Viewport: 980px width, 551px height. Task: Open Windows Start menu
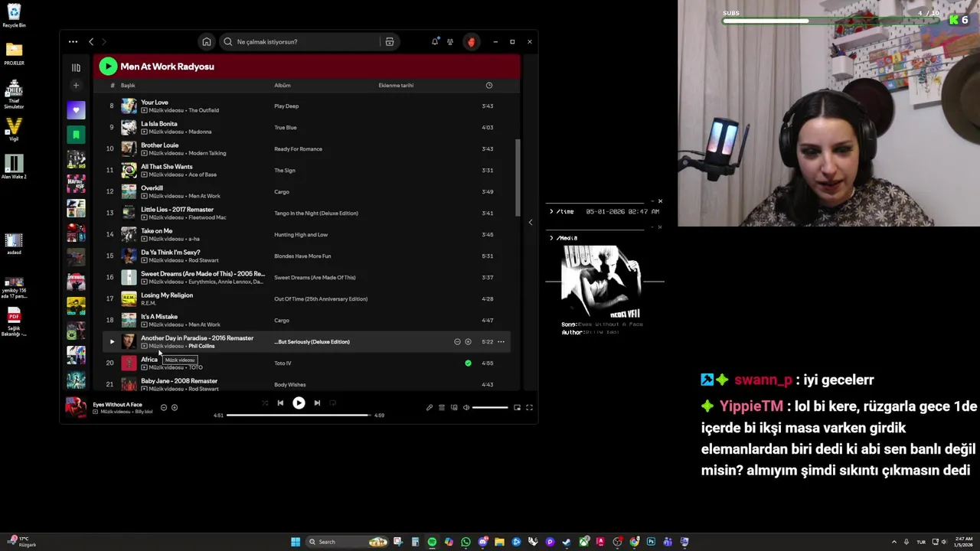(296, 542)
